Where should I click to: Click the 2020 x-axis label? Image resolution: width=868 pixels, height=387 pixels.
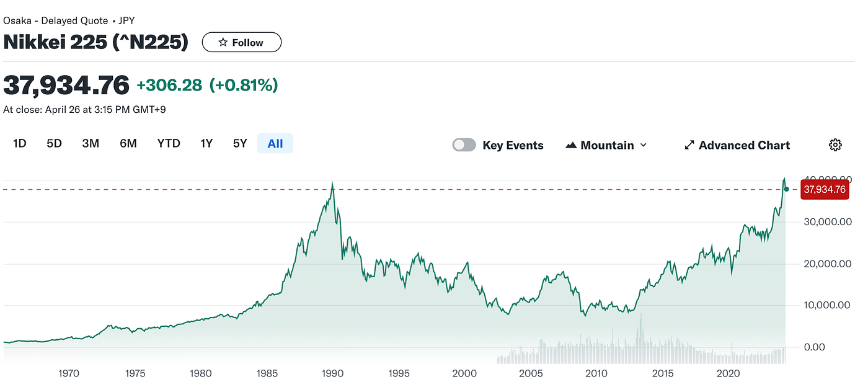coord(729,373)
